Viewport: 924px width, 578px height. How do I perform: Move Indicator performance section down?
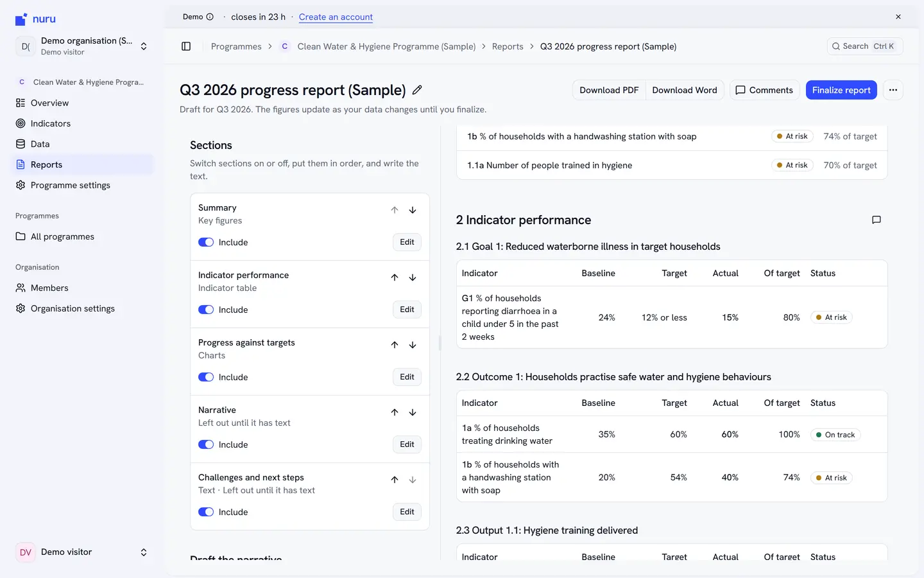pyautogui.click(x=413, y=277)
